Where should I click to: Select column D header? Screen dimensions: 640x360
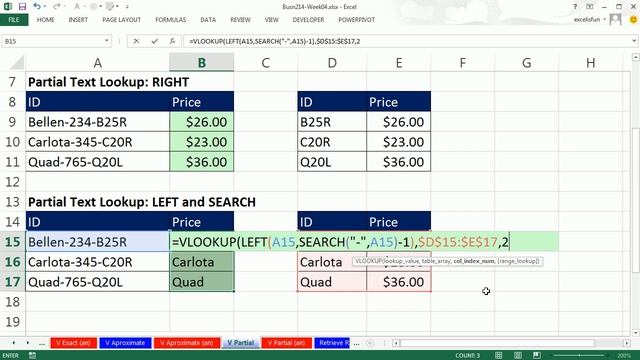pos(332,63)
